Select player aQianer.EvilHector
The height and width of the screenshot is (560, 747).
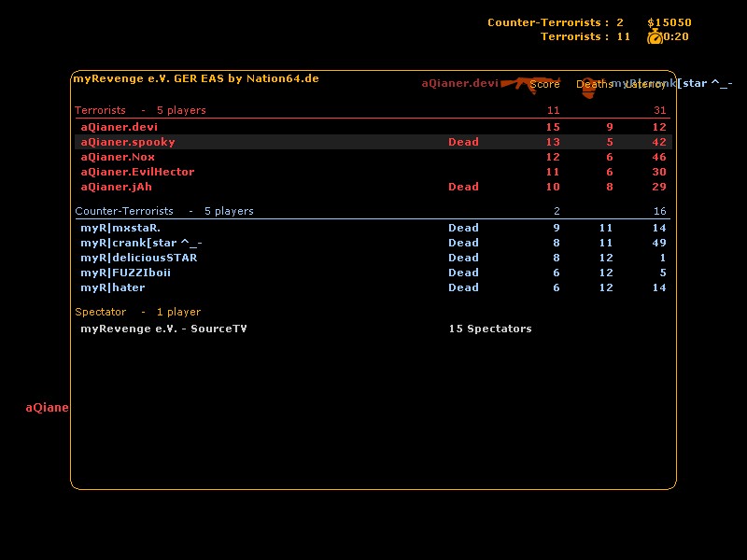[x=137, y=172]
